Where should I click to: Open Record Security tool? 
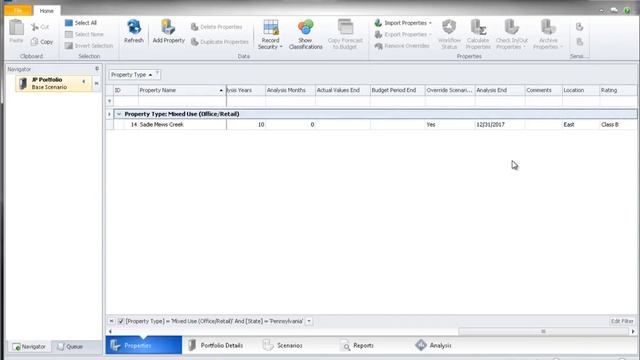click(x=270, y=34)
